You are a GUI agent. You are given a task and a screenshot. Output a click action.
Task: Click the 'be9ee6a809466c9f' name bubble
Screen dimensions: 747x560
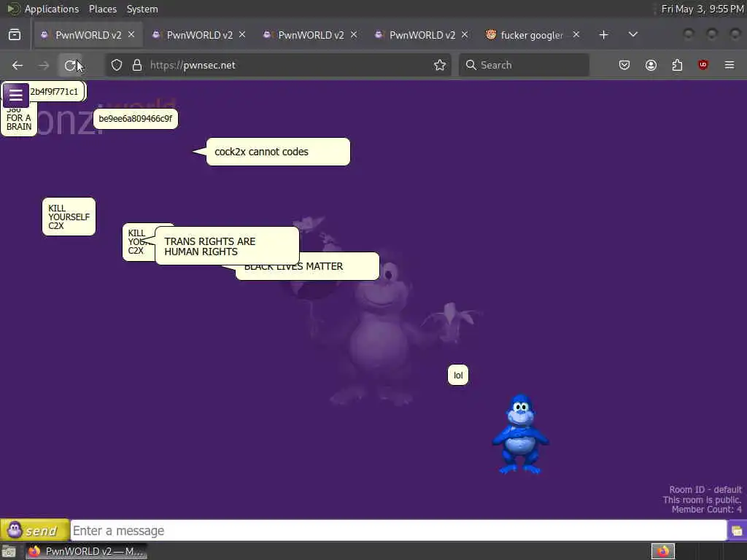(x=135, y=119)
